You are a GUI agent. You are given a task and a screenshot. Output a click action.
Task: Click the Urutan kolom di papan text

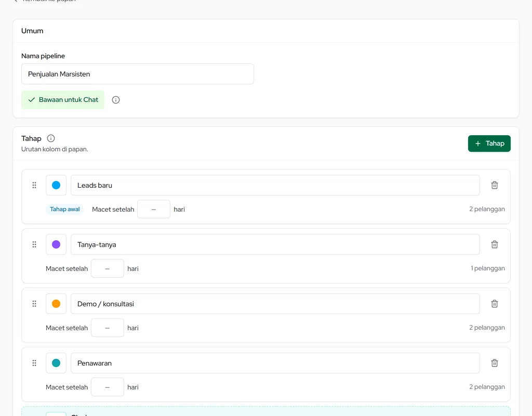(55, 149)
